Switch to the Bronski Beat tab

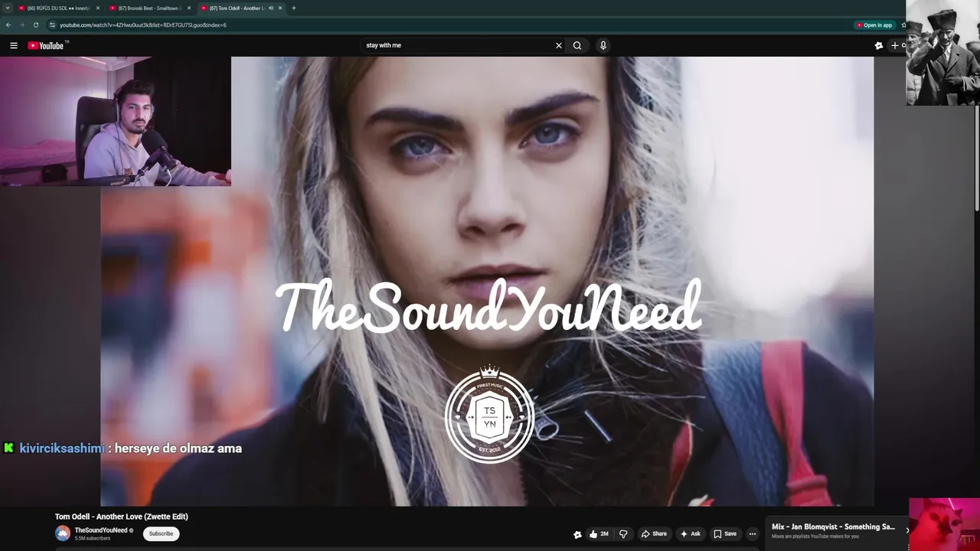pyautogui.click(x=149, y=8)
